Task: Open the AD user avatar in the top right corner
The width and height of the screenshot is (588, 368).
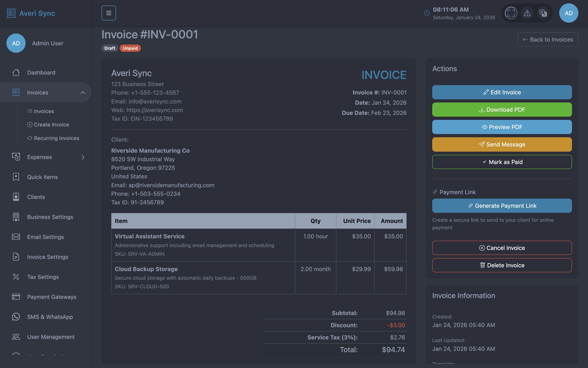Action: coord(569,13)
